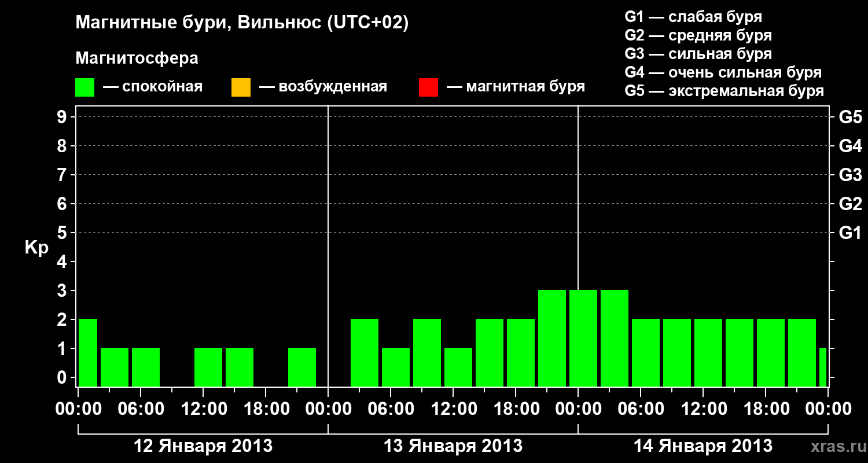The height and width of the screenshot is (463, 868).
Task: Click the '— спокойная' legend text
Action: pyautogui.click(x=153, y=87)
